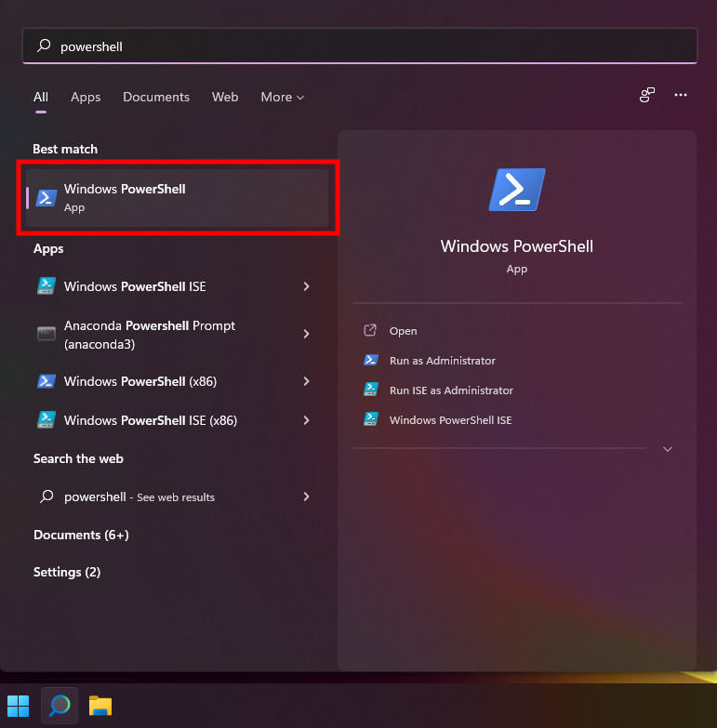Screen dimensions: 717x728
Task: Click the large Windows PowerShell icon in preview
Action: point(516,191)
